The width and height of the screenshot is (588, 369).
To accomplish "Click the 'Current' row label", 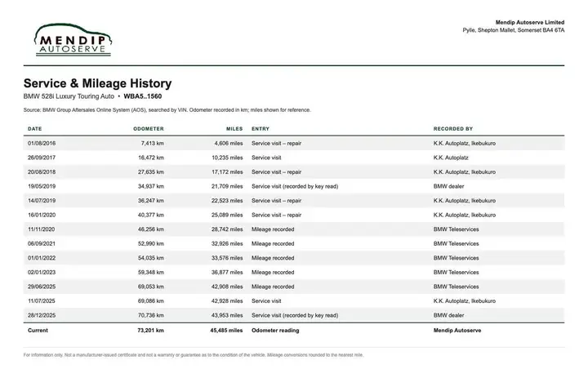I will coord(38,331).
